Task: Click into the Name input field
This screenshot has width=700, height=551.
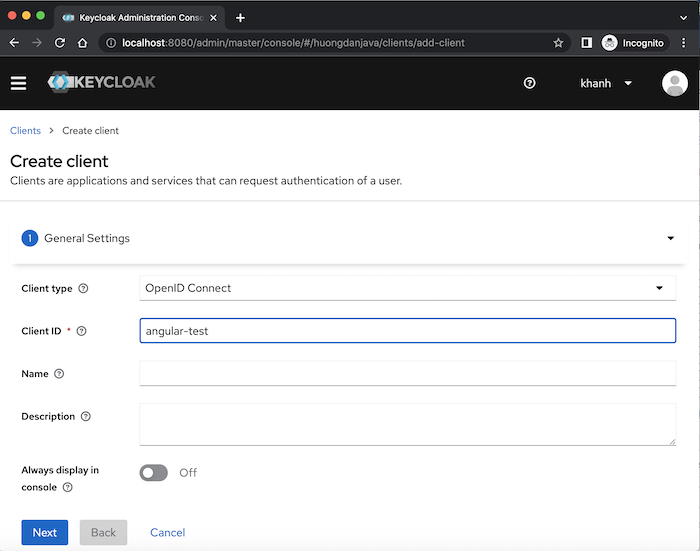Action: (x=408, y=373)
